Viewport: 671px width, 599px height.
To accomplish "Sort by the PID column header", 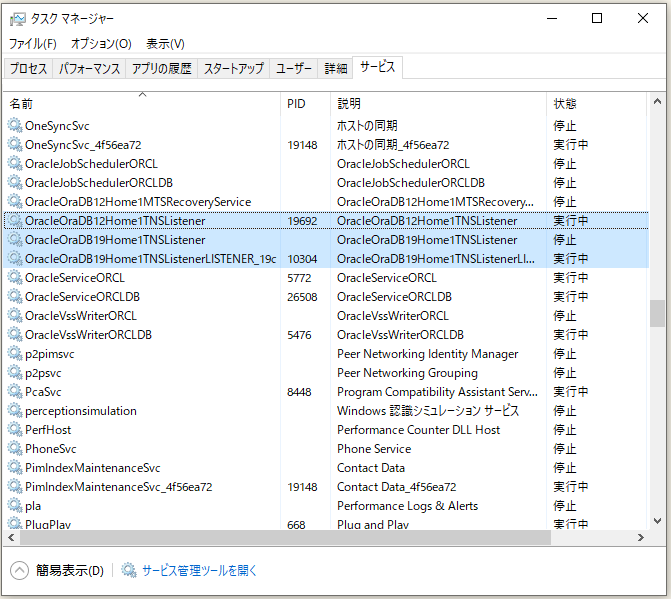I will click(x=306, y=104).
